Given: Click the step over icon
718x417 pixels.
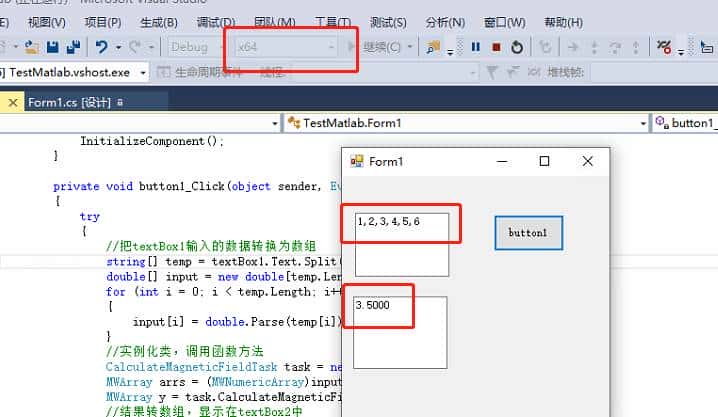Looking at the screenshot, I should coord(615,47).
